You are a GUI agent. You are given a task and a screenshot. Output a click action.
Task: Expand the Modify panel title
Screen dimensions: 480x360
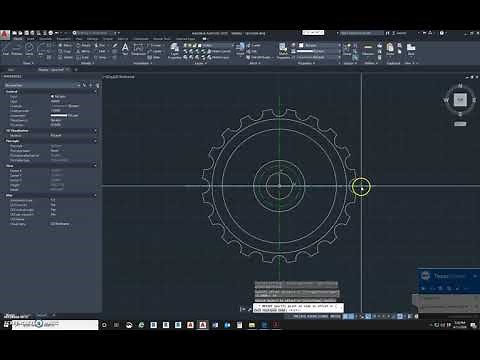(87, 63)
